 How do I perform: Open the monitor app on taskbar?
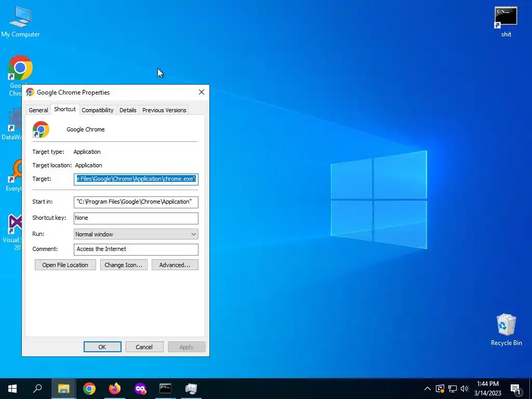coord(191,389)
